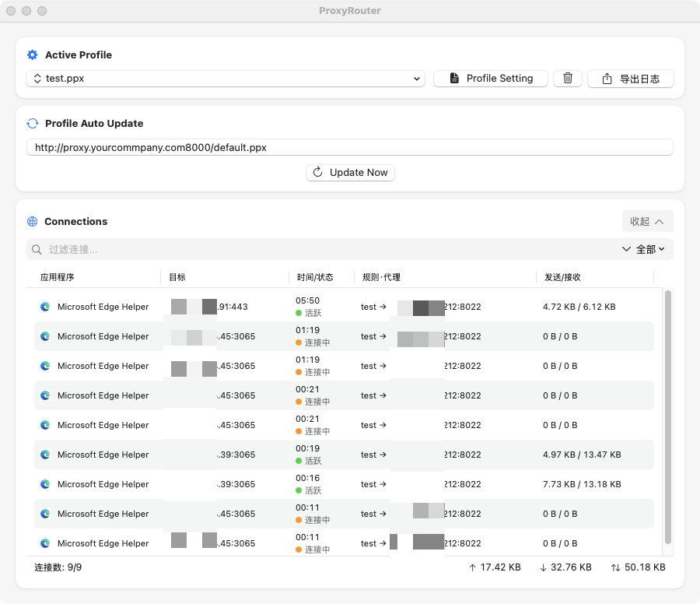Click the total traffic up-down arrows icon

[x=615, y=567]
